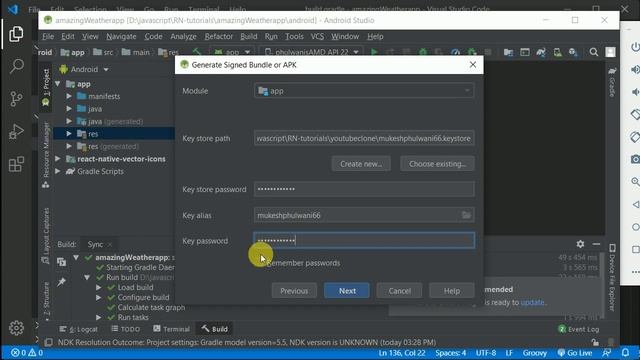
Task: Open the app run configuration dropdown
Action: tap(232, 52)
